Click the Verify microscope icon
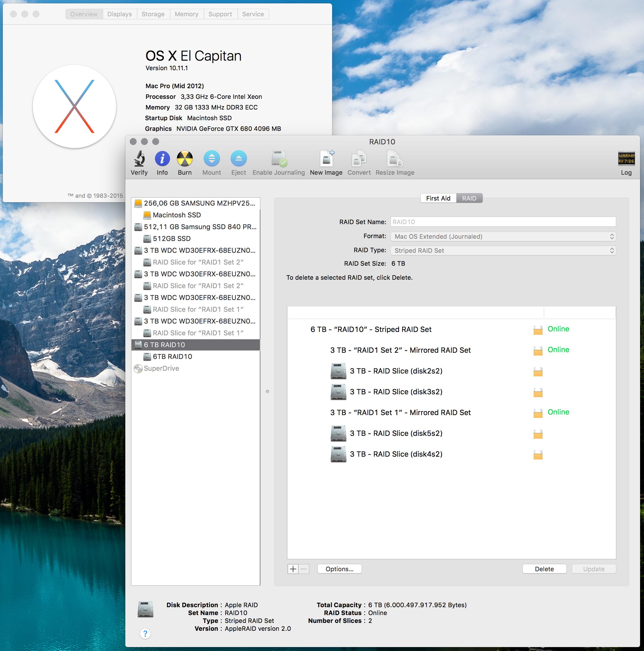This screenshot has width=644, height=651. [x=139, y=159]
